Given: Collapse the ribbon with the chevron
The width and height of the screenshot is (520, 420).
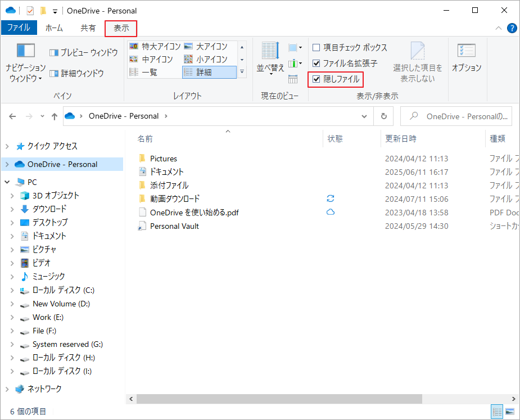Looking at the screenshot, I should 498,28.
